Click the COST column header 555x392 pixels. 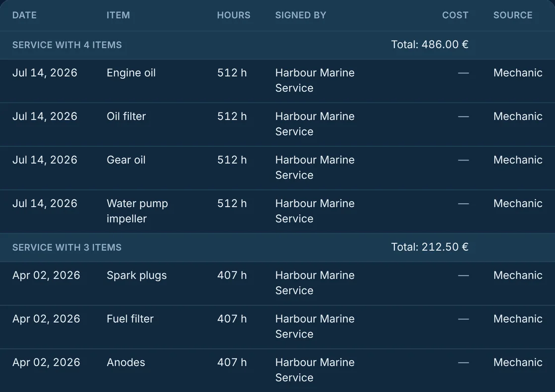point(455,15)
